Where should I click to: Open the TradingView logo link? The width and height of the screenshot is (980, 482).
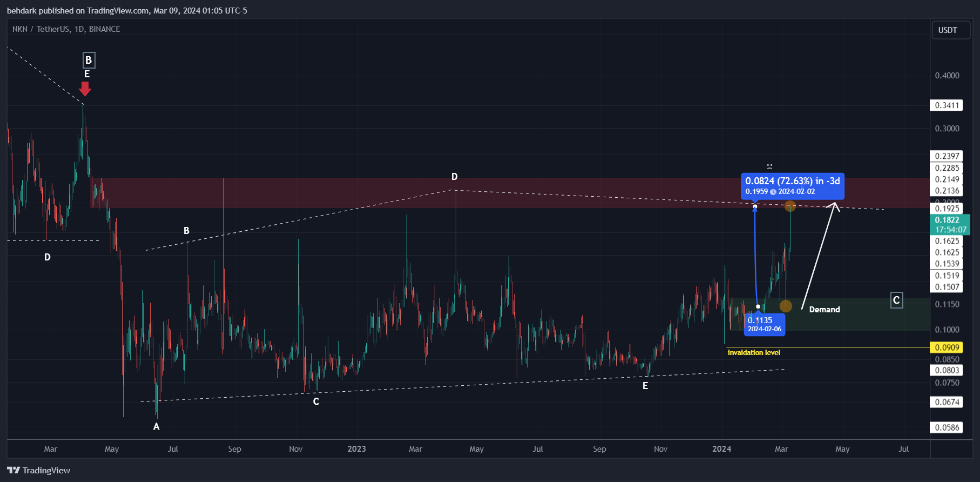click(39, 470)
